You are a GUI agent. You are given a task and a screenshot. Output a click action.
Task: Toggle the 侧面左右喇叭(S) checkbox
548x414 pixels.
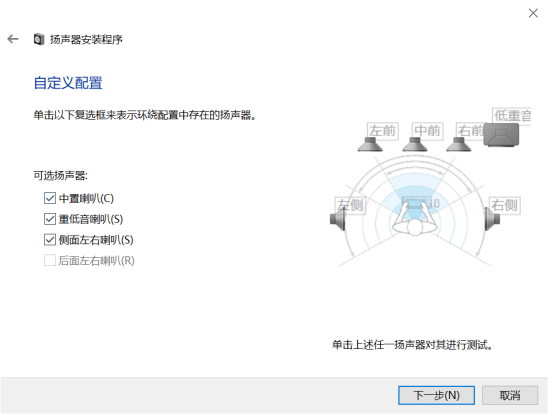(50, 240)
